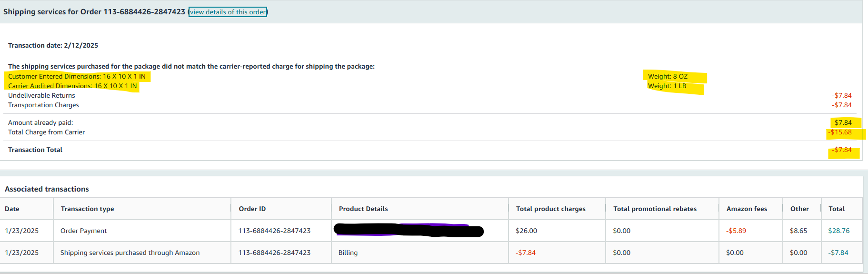Click the Billing product details cell
The image size is (868, 274).
348,253
